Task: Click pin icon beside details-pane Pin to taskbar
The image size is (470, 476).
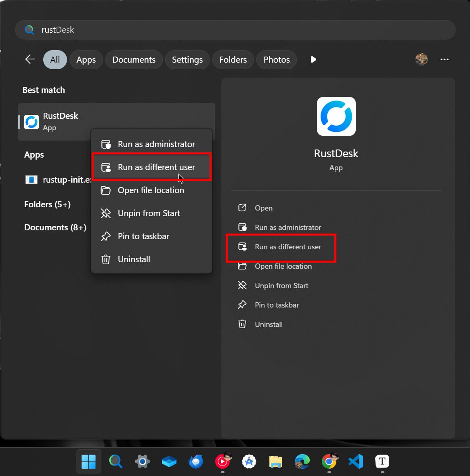Action: [242, 305]
